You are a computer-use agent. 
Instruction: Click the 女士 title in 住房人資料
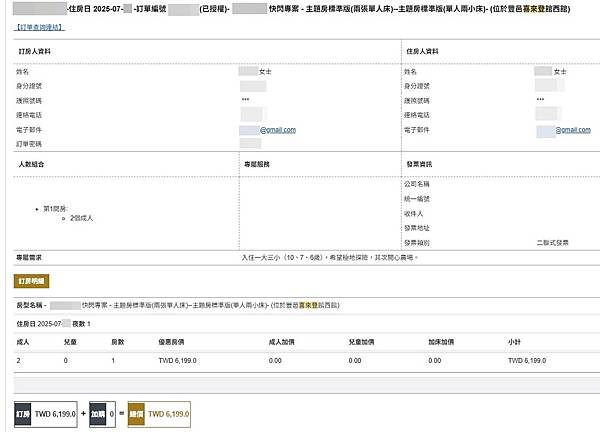(x=560, y=72)
